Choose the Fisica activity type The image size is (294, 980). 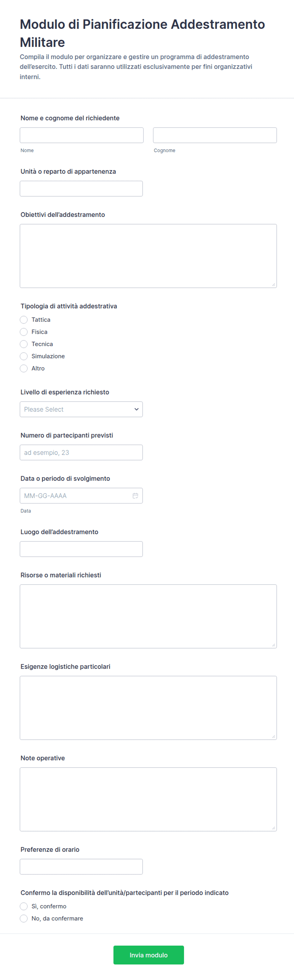tap(24, 332)
